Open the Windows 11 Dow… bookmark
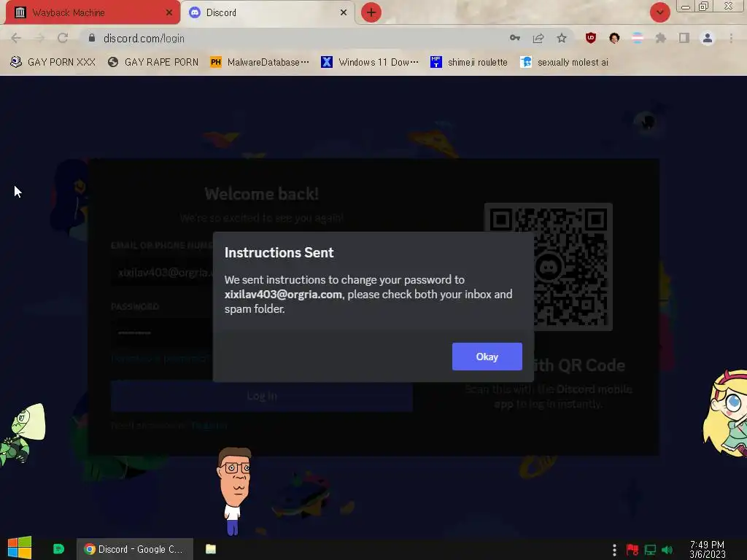 pos(370,63)
